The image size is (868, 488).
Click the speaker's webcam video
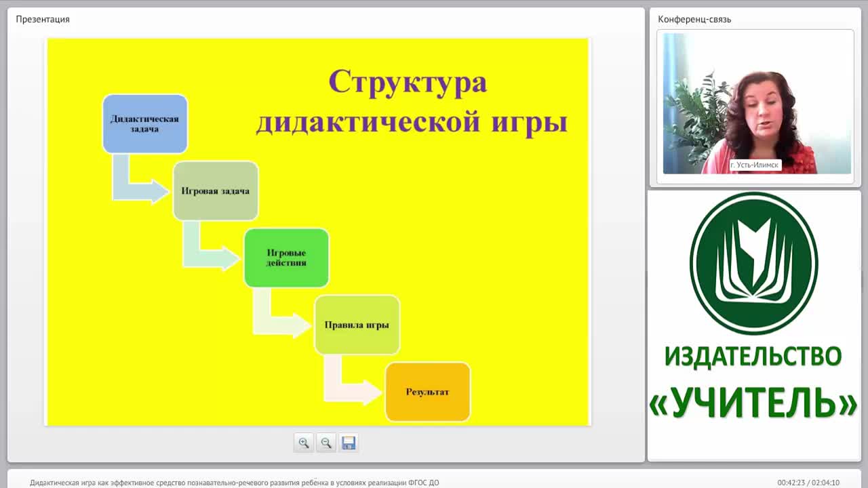(x=757, y=104)
